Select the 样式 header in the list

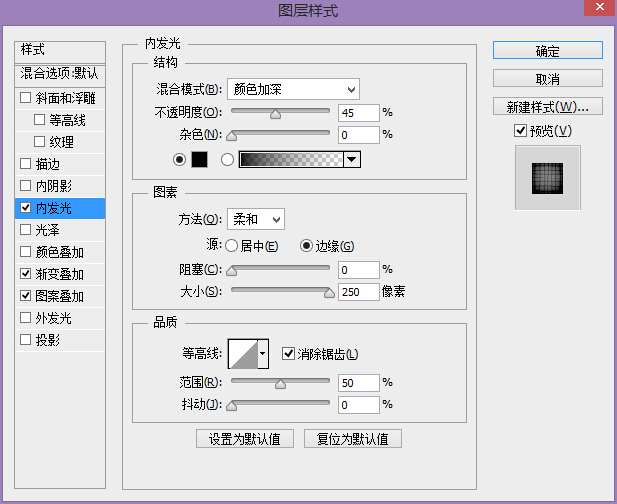(60, 50)
